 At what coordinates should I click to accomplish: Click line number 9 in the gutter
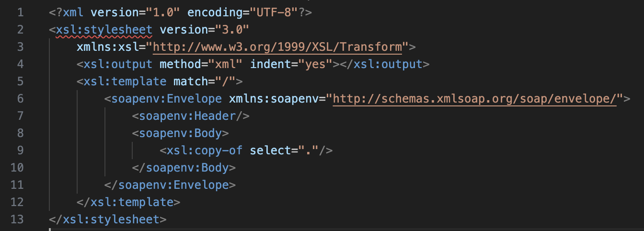(x=20, y=150)
